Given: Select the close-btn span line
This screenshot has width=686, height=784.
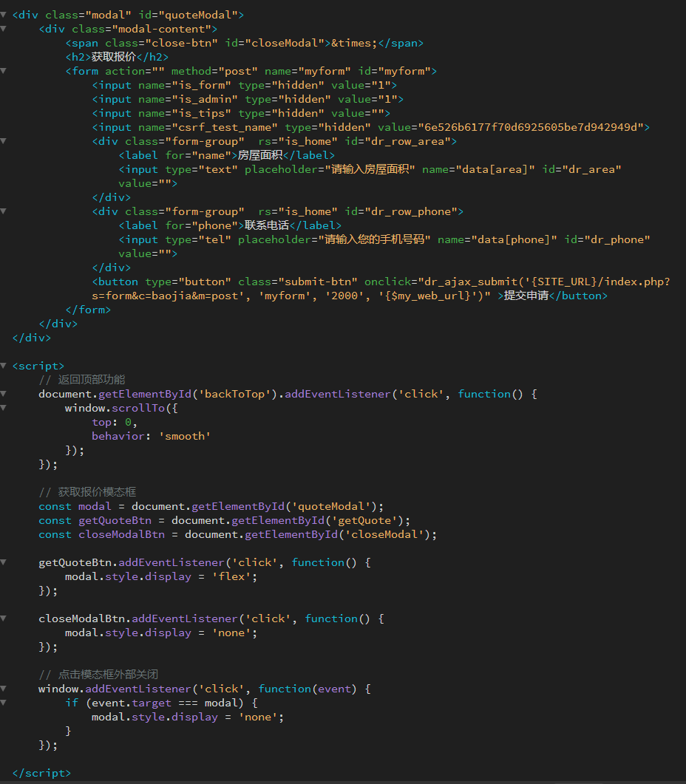Looking at the screenshot, I should tap(245, 43).
